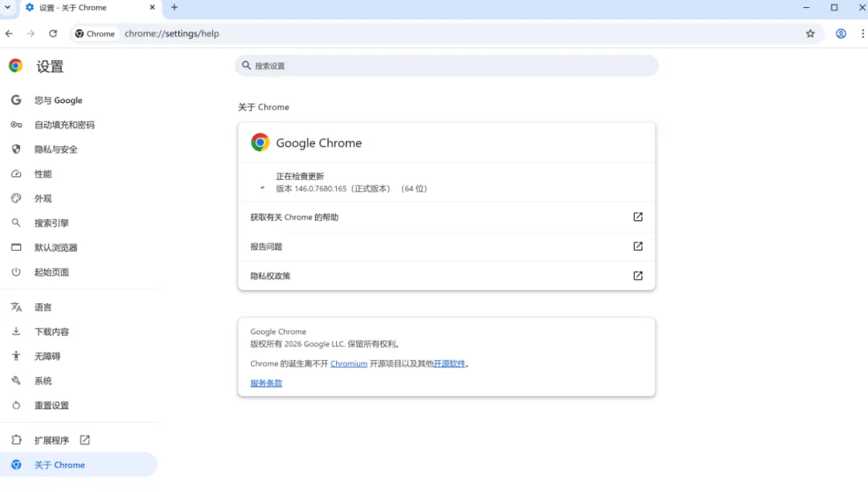Click the external-link icon next to 扩展程序

[x=84, y=440]
